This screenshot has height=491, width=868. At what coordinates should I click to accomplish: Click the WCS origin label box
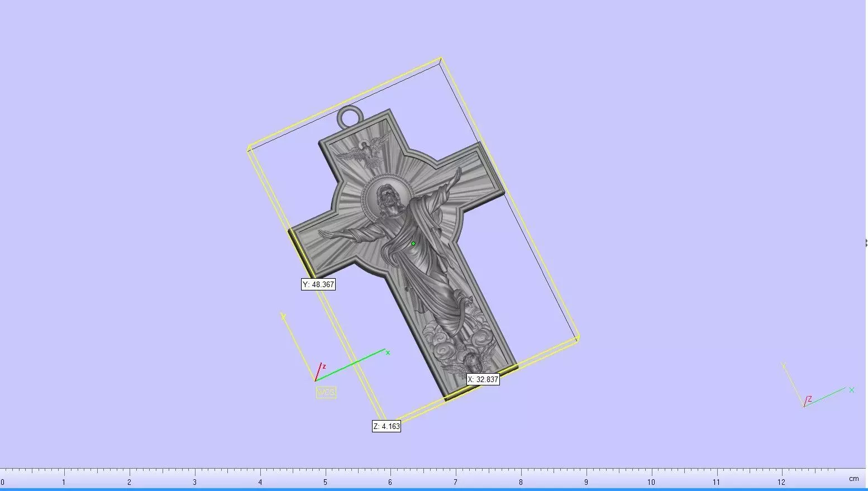click(x=326, y=393)
